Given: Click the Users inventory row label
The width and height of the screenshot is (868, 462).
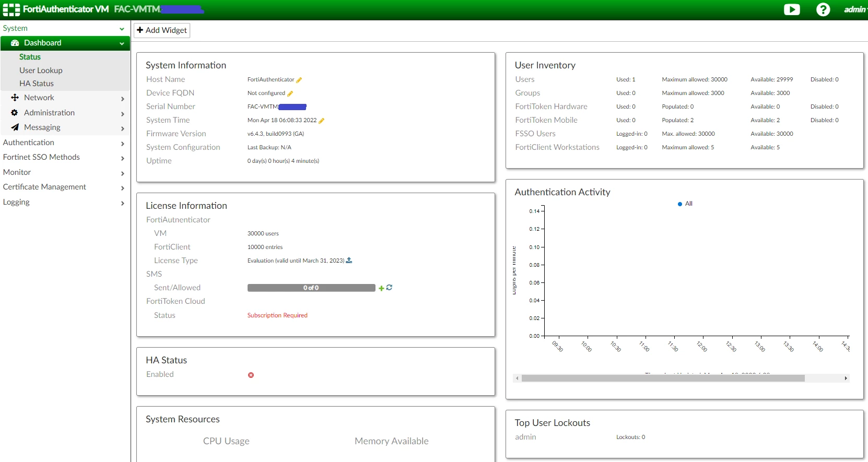Looking at the screenshot, I should tap(525, 79).
